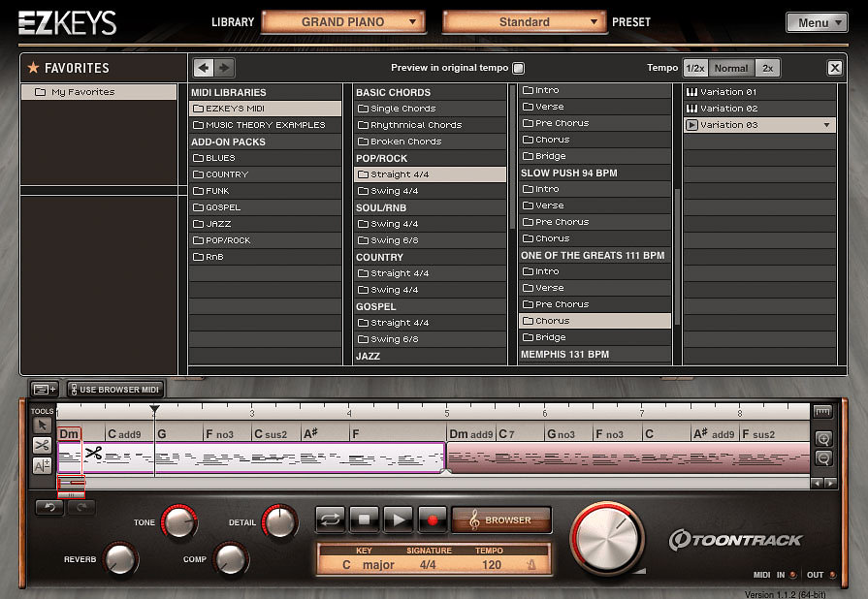Screen dimensions: 868x599
Task: Open the GRAND PIANO library dropdown
Action: click(x=343, y=22)
